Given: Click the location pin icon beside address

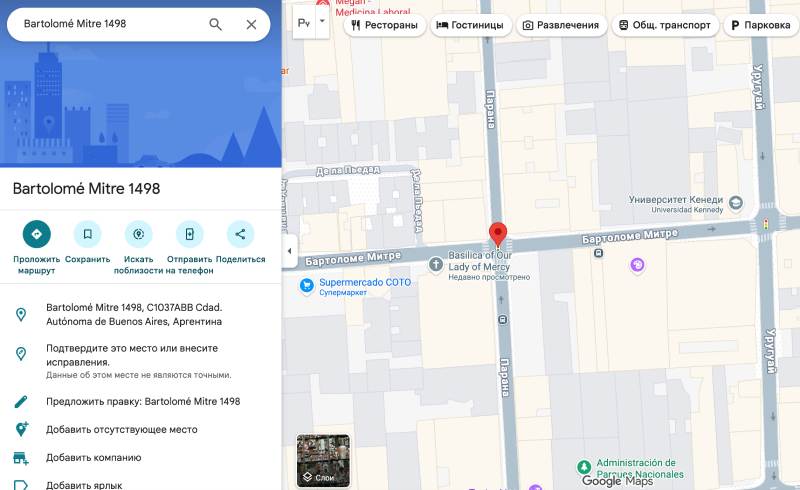Looking at the screenshot, I should 21,314.
